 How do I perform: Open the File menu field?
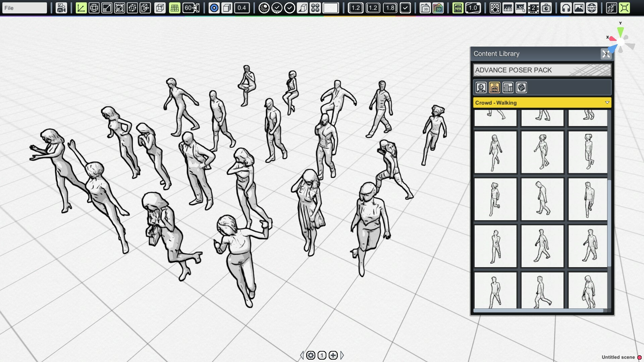[24, 8]
